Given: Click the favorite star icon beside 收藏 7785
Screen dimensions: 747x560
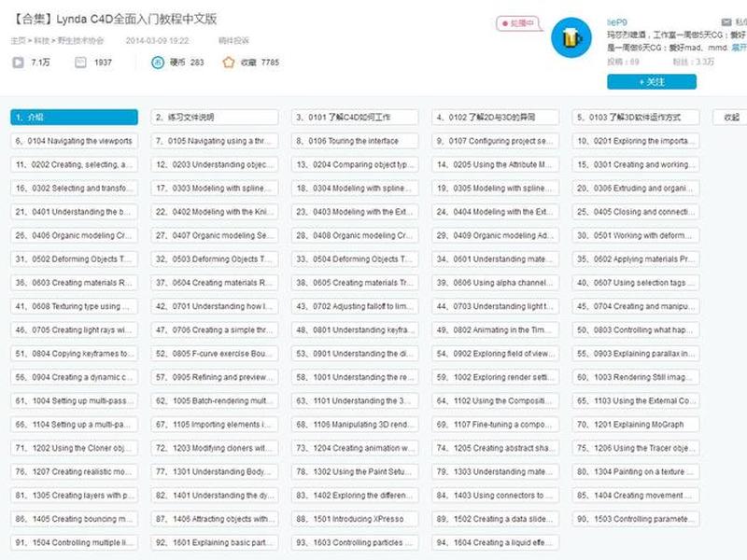Looking at the screenshot, I should click(229, 63).
